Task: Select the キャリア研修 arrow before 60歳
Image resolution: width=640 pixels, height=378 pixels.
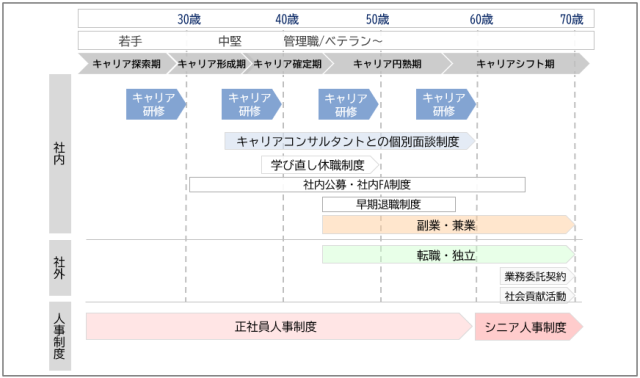Action: 446,104
